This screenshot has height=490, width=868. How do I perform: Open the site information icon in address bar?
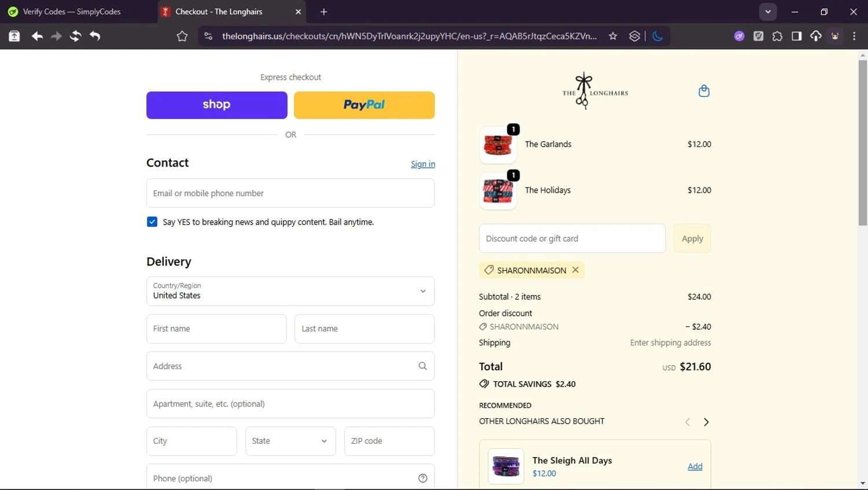point(208,36)
